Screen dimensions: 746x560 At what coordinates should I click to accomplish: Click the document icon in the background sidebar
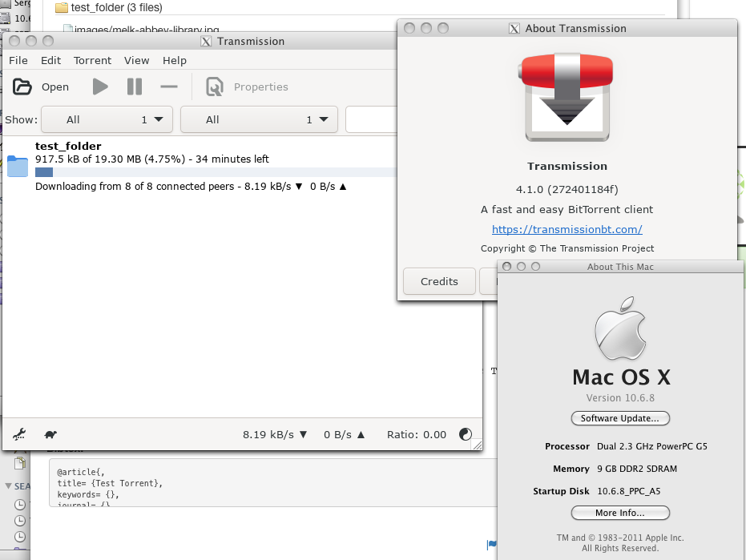20,463
